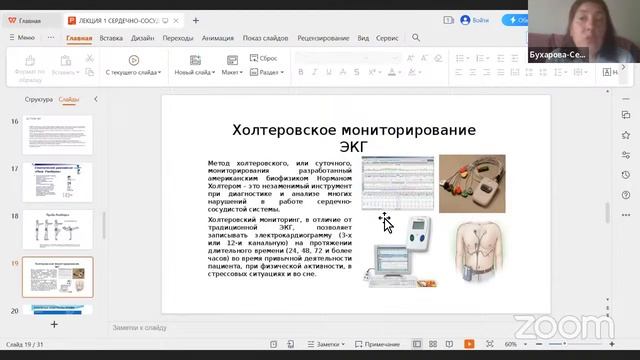Viewport: 640px width, 360px height.
Task: Open the star favorites icon in right sidebar
Action: point(626,135)
